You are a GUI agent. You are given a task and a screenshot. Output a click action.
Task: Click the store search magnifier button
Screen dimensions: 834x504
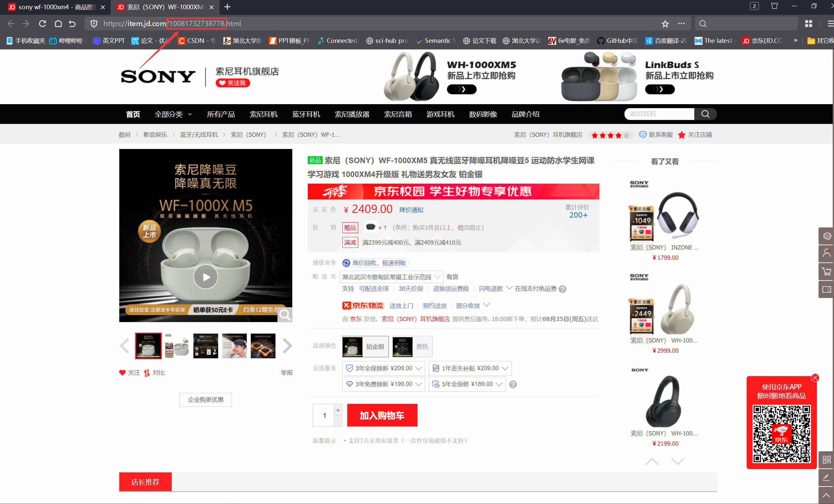pos(705,114)
